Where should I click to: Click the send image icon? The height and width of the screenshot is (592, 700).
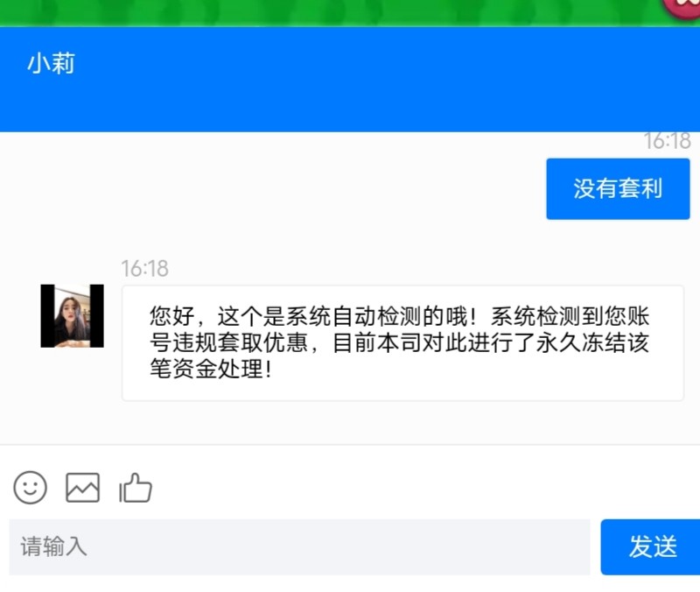82,488
